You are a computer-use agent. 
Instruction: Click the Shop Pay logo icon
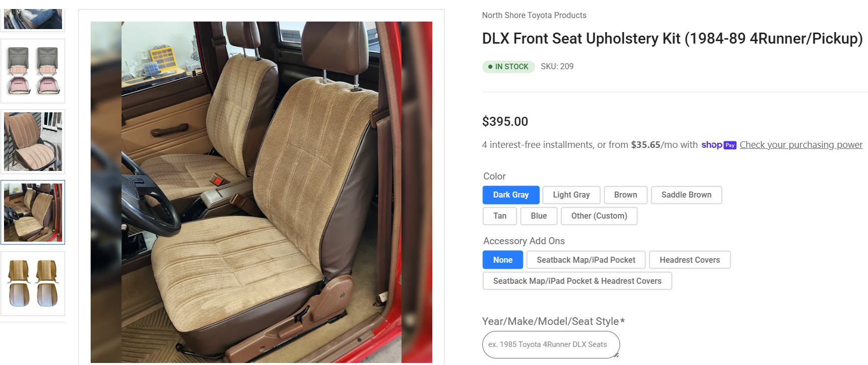coord(719,145)
